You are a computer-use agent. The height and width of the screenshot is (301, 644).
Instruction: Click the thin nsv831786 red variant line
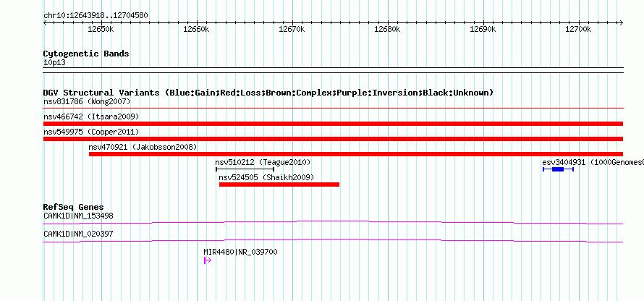[333, 109]
